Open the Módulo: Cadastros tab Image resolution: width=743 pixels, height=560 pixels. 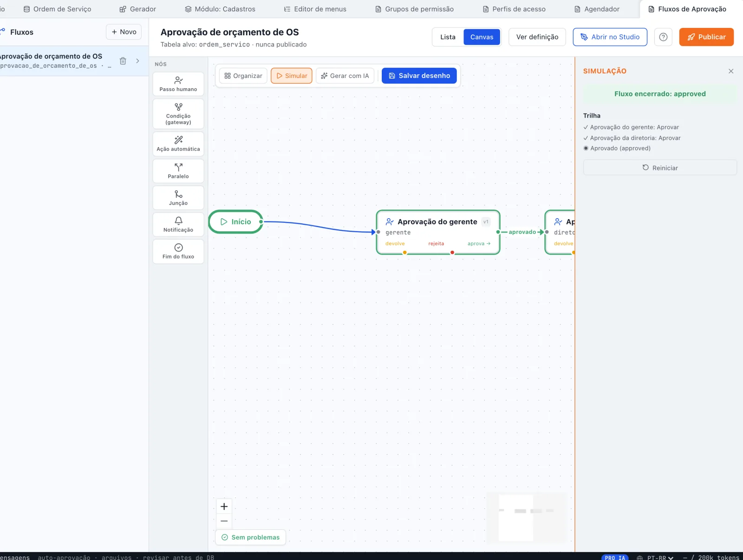tap(220, 9)
